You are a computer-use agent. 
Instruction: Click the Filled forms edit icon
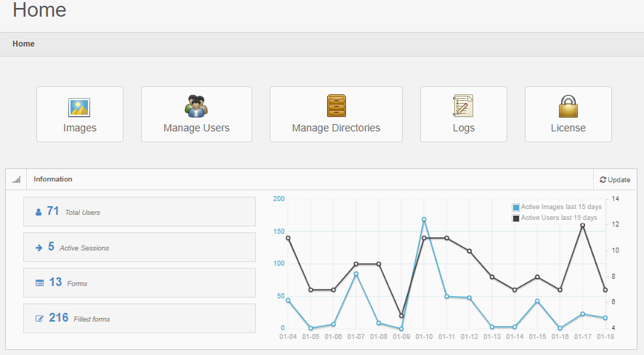pos(40,318)
